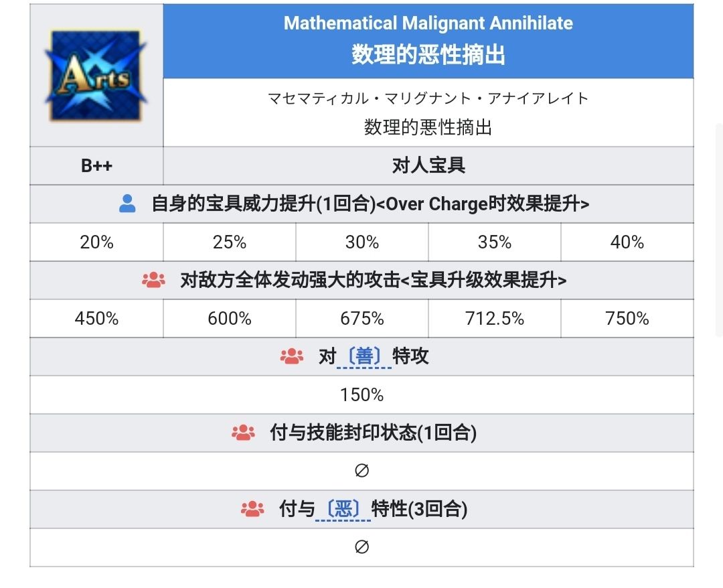Click the red group icon beside 对敌方全体发动强大的攻击

point(153,280)
